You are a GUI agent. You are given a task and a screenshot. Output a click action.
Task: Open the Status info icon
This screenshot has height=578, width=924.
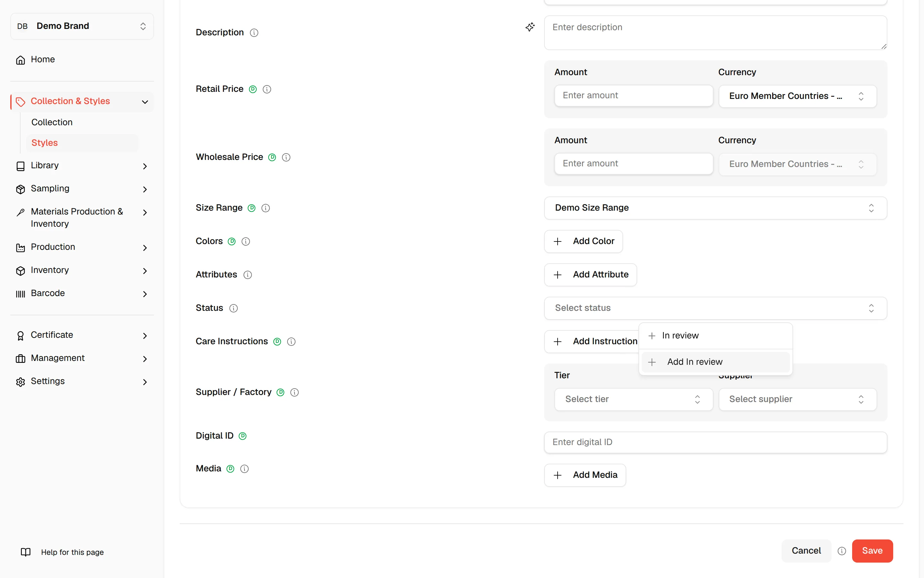click(233, 308)
